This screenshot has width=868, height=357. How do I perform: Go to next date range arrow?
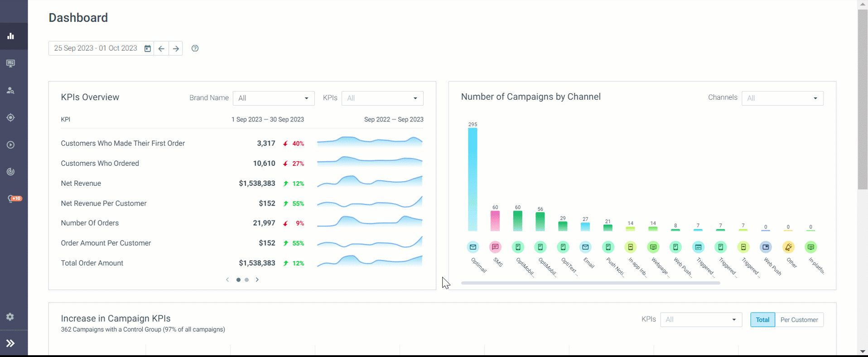176,48
